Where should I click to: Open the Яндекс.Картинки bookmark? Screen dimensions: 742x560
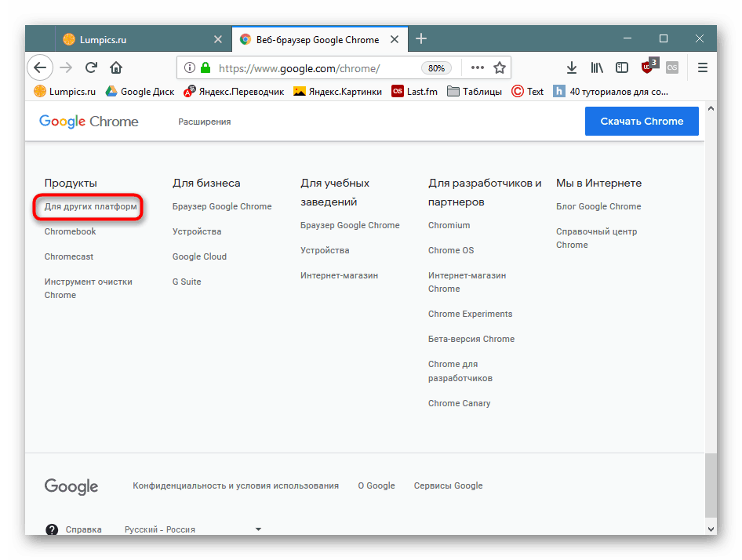click(337, 91)
